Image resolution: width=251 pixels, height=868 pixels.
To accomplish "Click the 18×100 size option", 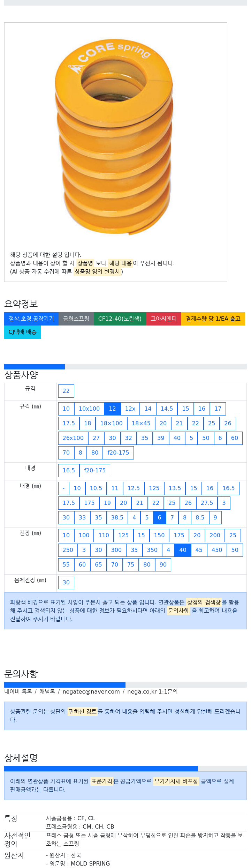I will click(112, 423).
